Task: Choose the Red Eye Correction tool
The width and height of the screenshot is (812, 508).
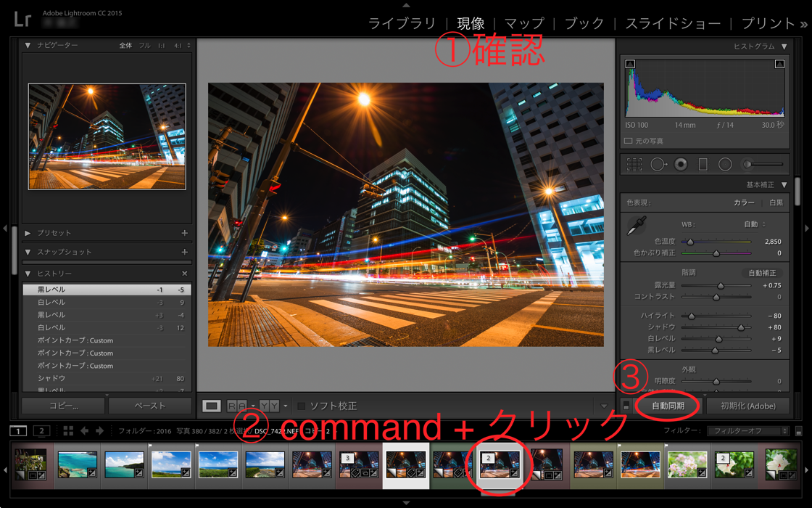Action: tap(681, 165)
